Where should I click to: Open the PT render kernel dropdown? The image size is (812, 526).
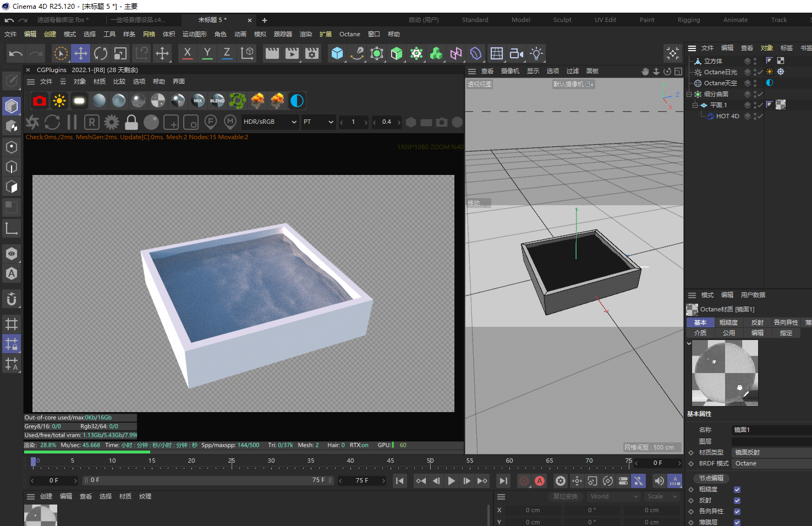tap(319, 122)
